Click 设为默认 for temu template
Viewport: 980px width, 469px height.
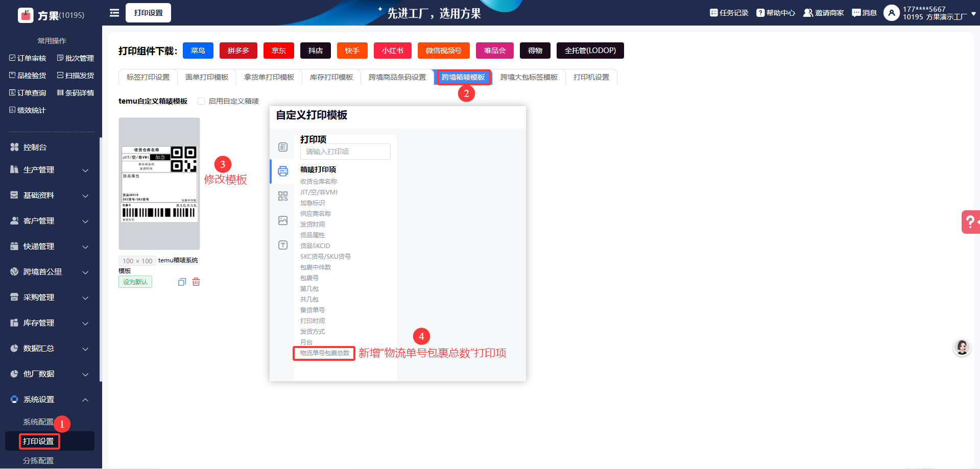[135, 282]
